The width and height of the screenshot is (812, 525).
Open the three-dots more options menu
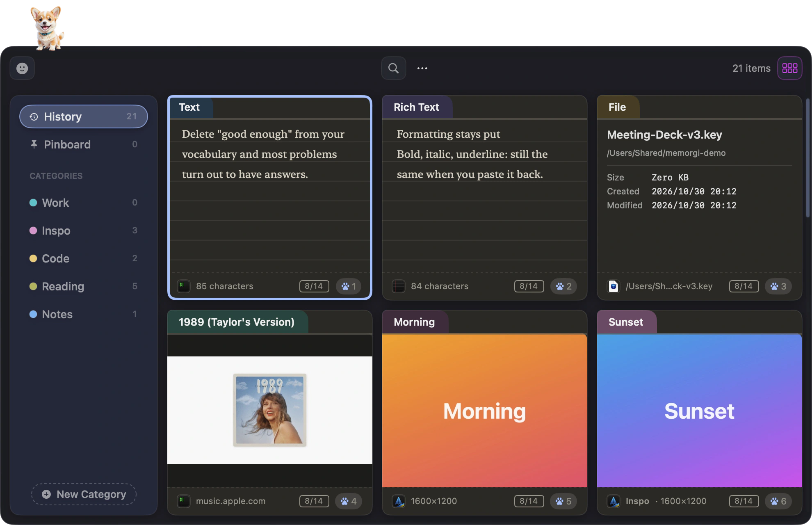click(x=422, y=68)
